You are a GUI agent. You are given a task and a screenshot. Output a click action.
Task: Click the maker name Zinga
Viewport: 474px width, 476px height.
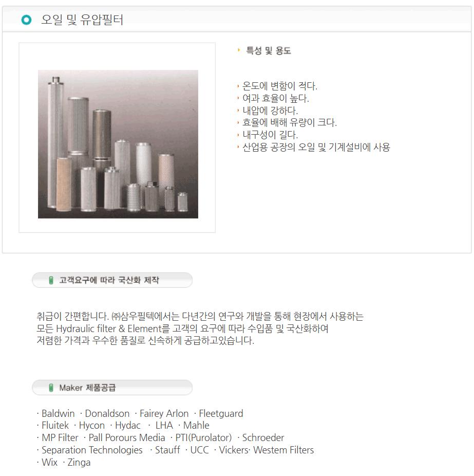(79, 463)
